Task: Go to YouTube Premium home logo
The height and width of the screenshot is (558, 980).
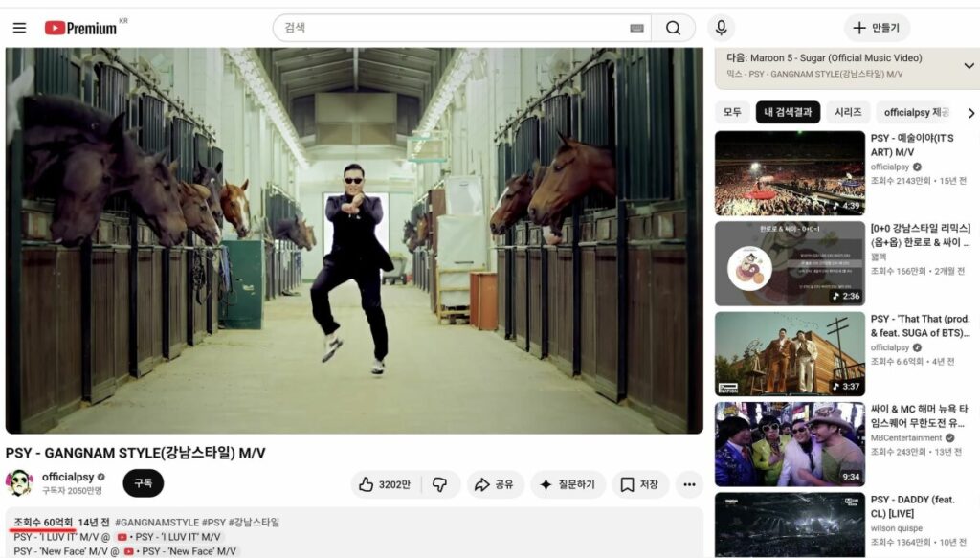Action: (x=80, y=28)
